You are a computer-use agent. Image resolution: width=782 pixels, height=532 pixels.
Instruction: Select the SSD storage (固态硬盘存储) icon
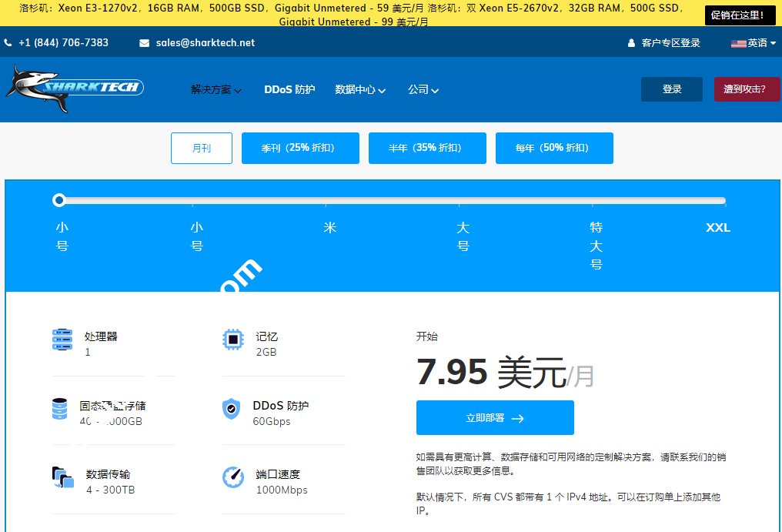click(62, 410)
